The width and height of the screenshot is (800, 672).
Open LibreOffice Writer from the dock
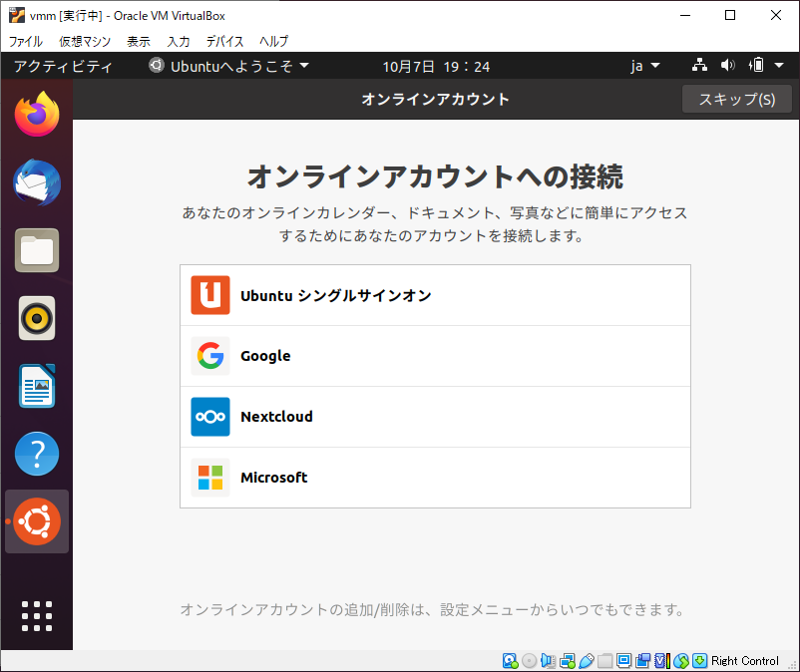(37, 386)
